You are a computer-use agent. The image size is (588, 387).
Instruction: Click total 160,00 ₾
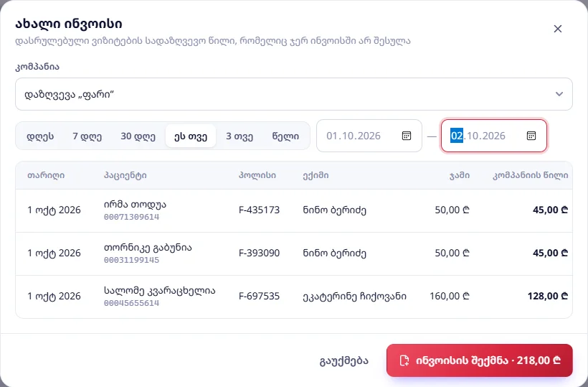pos(450,296)
